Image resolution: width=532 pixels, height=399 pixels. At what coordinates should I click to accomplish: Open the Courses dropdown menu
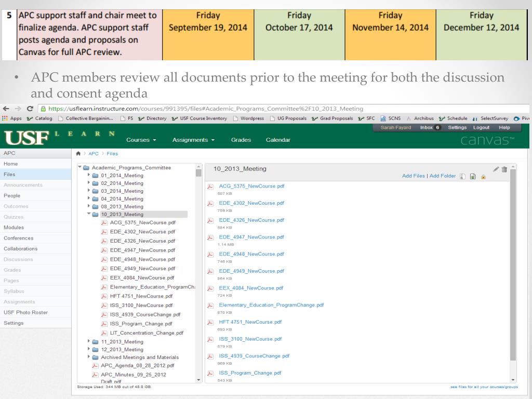pyautogui.click(x=141, y=140)
